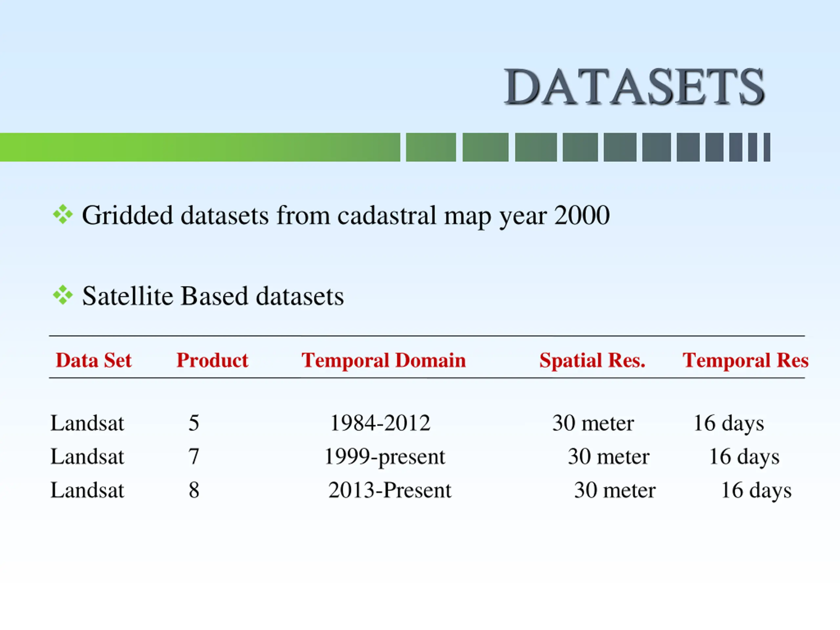Click product number 5
This screenshot has height=630, width=840.
[x=194, y=423]
